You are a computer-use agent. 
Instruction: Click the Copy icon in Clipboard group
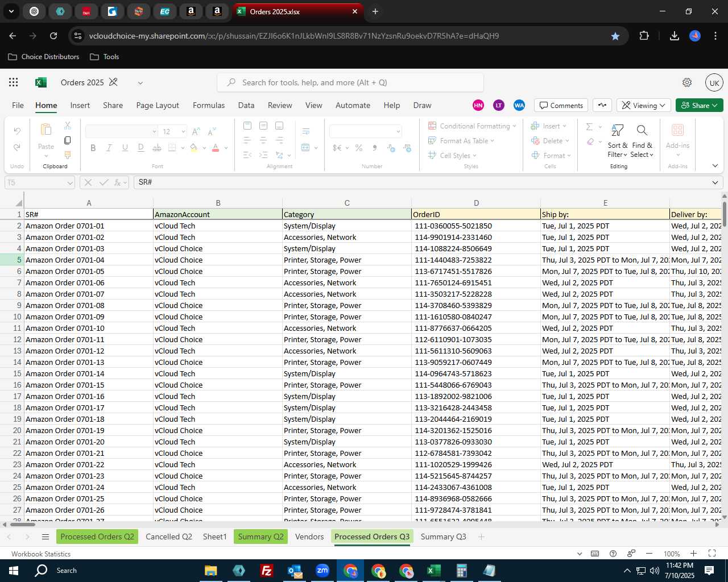(x=68, y=140)
